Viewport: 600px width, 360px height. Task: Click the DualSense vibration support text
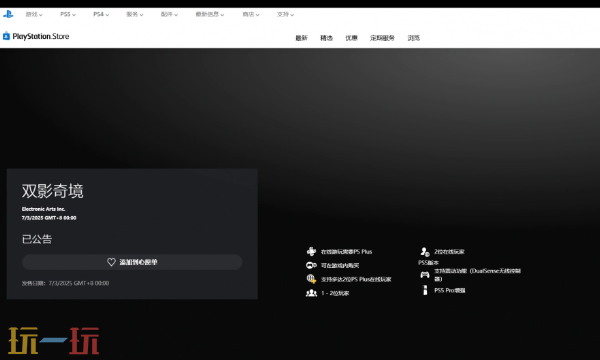(x=477, y=275)
